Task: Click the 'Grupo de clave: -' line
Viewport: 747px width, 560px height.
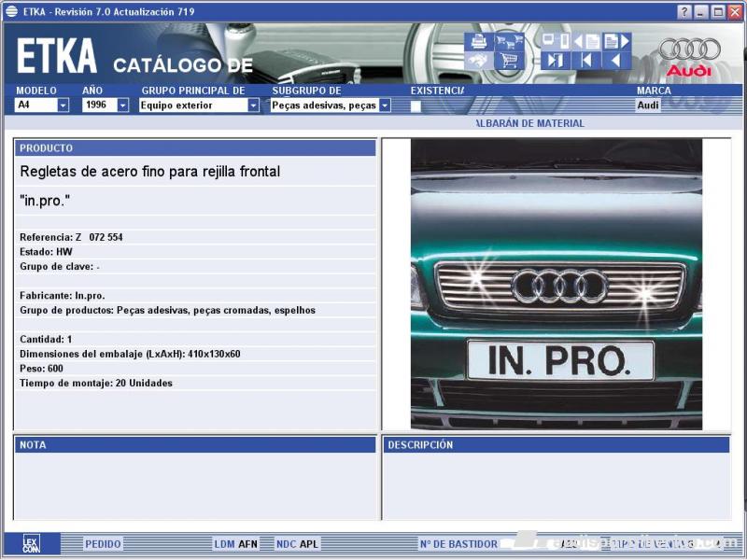Action: point(60,267)
